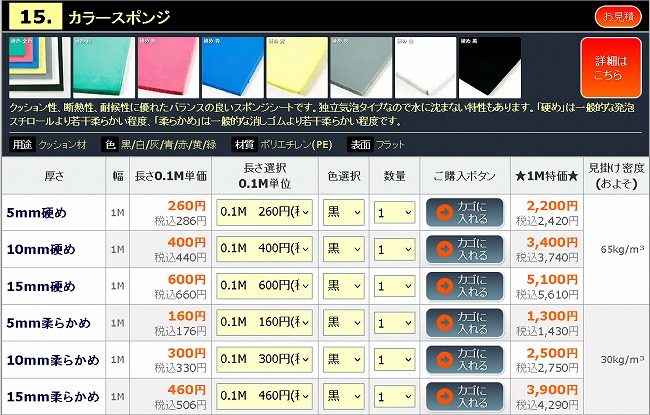
Task: Select the green sponge sample image
Action: pos(102,67)
